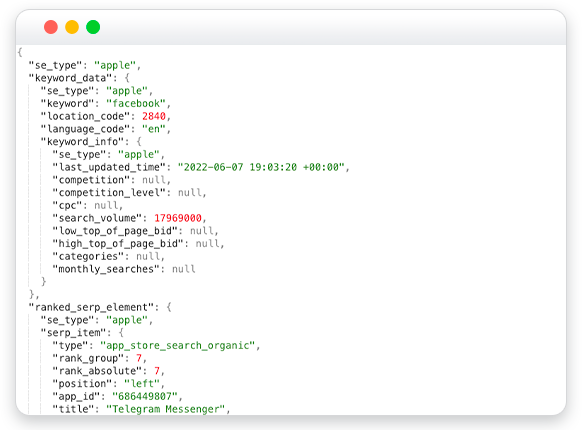Select the search_volume value 17969000

coord(178,218)
